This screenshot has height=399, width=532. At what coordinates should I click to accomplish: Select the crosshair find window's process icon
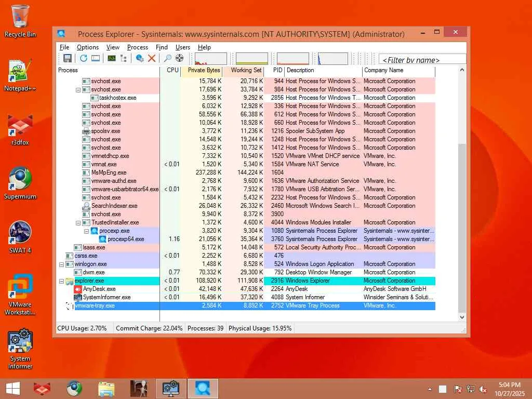179,58
